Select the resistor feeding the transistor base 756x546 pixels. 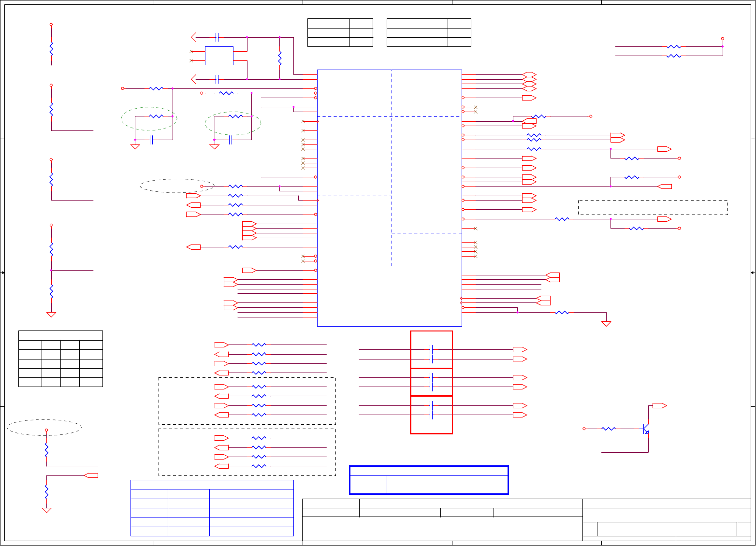pos(608,429)
